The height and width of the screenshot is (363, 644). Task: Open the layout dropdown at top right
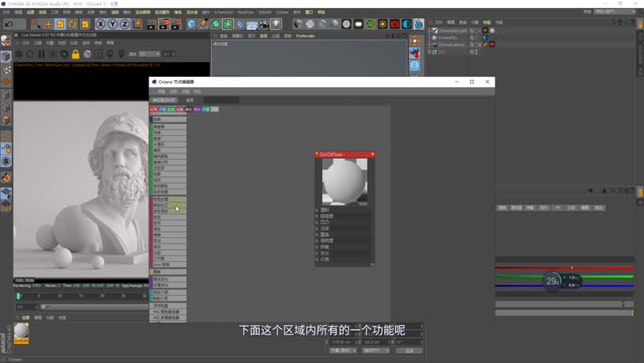click(615, 12)
